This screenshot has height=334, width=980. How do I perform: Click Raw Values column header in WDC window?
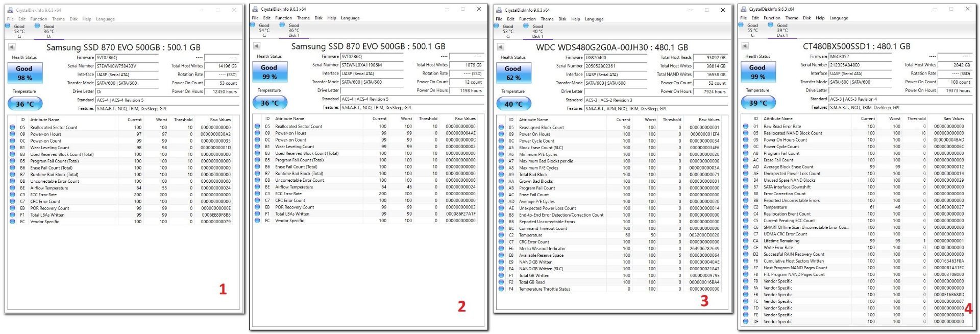[x=709, y=120]
